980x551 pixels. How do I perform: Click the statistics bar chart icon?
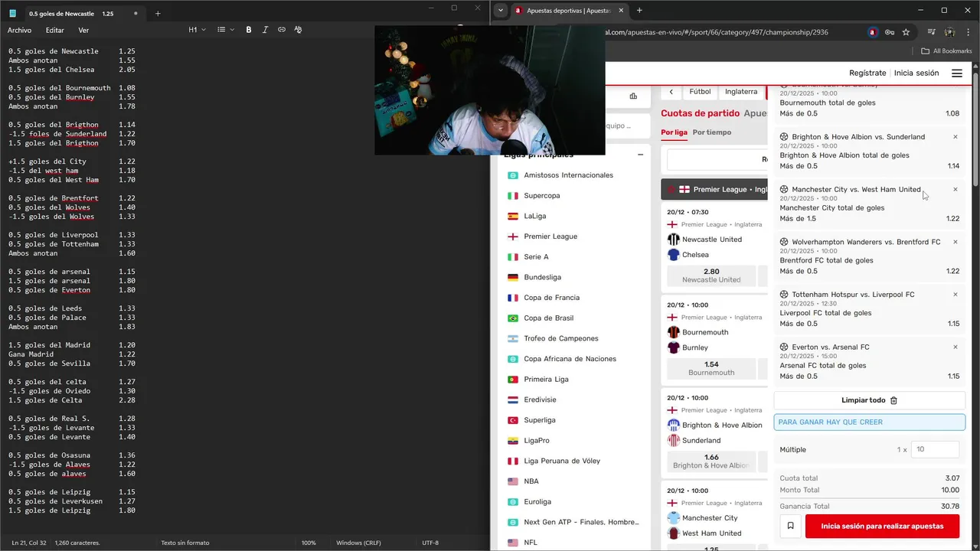coord(633,96)
